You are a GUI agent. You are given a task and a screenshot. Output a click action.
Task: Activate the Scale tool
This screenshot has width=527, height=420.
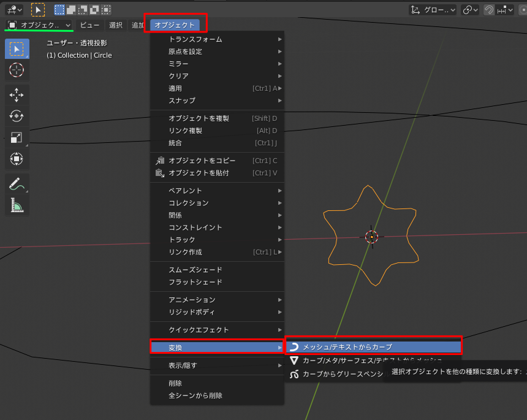click(17, 137)
